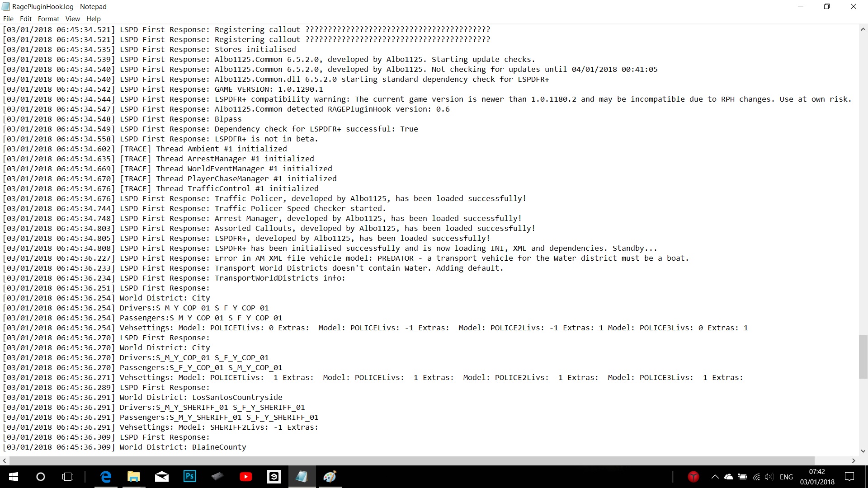Open the Paint palette taskbar icon
The image size is (868, 488).
pyautogui.click(x=330, y=477)
